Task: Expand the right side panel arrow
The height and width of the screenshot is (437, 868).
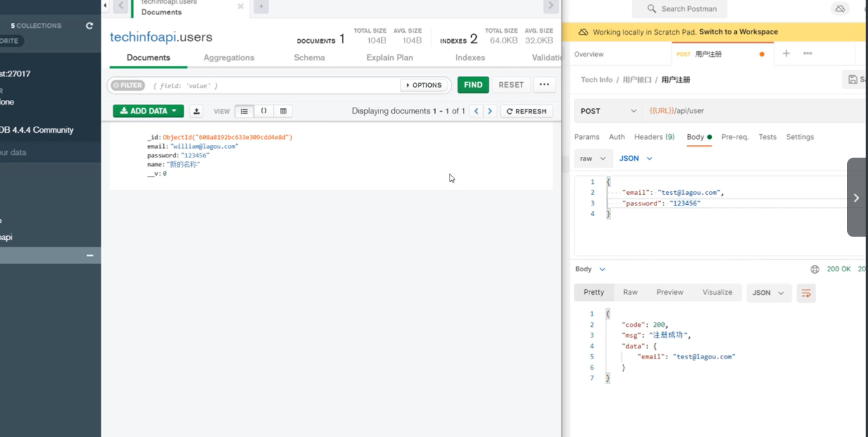Action: (x=856, y=197)
